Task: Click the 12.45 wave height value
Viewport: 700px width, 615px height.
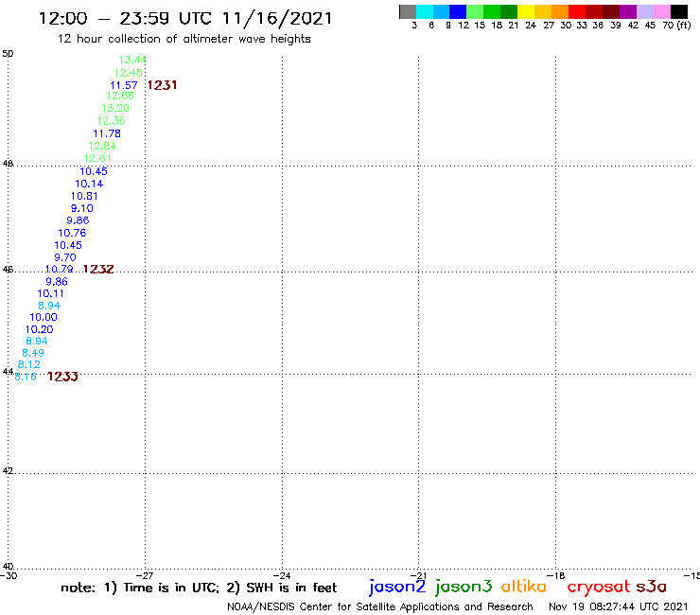Action: click(x=128, y=73)
